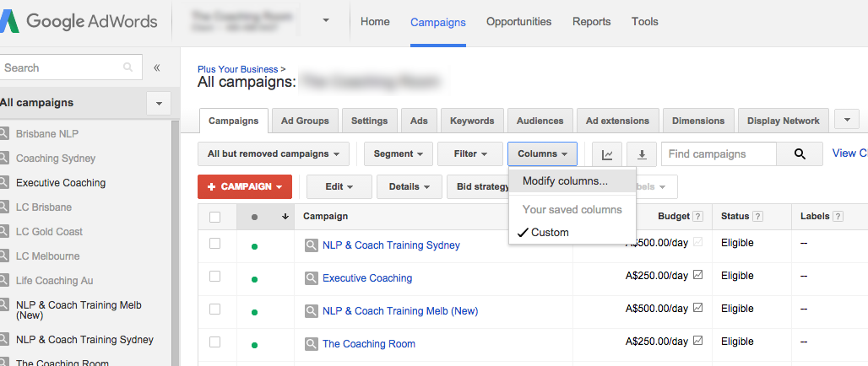Check the box for NLP & Coach Training Melb (New)
Image resolution: width=868 pixels, height=366 pixels.
(x=214, y=309)
